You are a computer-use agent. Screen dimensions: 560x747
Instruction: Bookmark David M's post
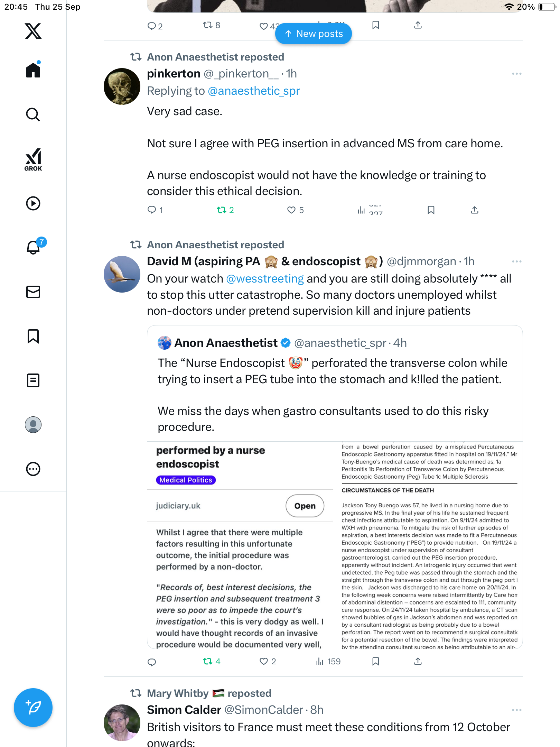376,662
